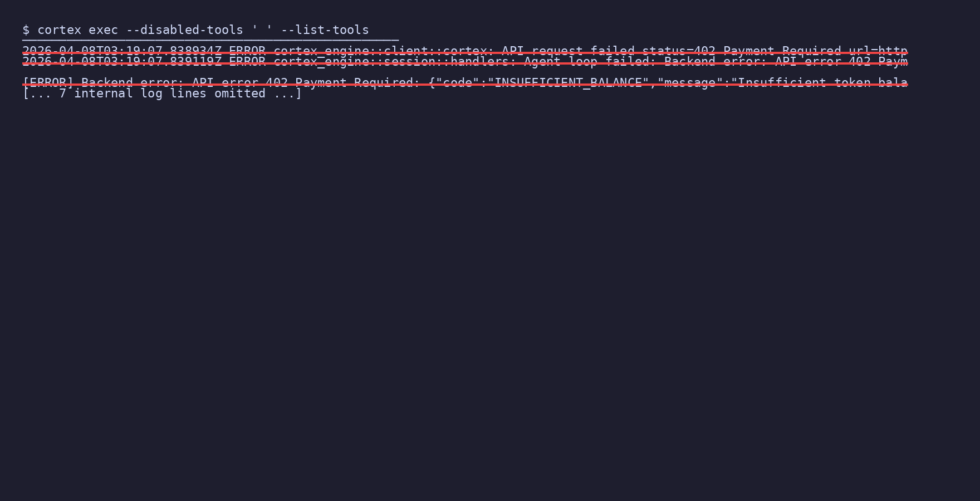This screenshot has height=501, width=980.
Task: Click the "message" key in the JSON error
Action: coord(690,83)
